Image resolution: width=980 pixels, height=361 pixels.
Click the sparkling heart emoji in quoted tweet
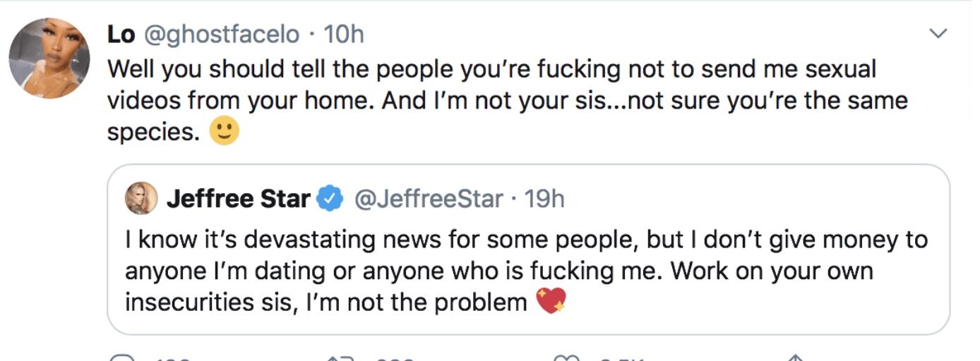[x=551, y=302]
